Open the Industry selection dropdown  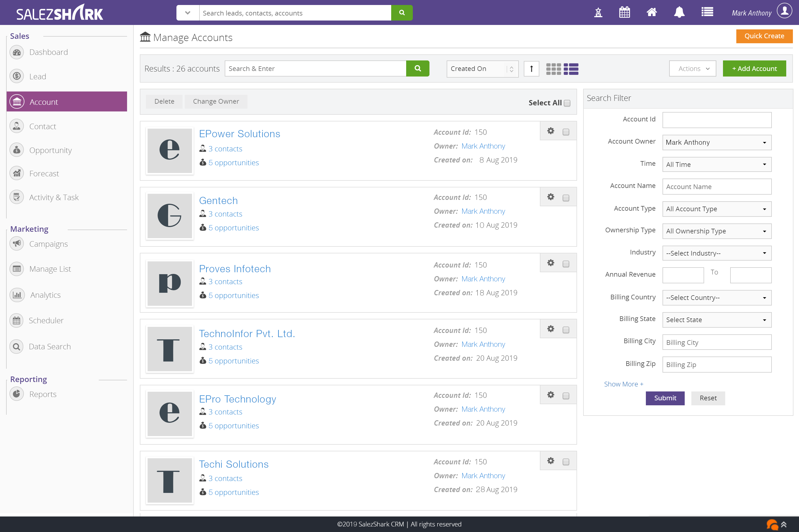[x=717, y=253]
